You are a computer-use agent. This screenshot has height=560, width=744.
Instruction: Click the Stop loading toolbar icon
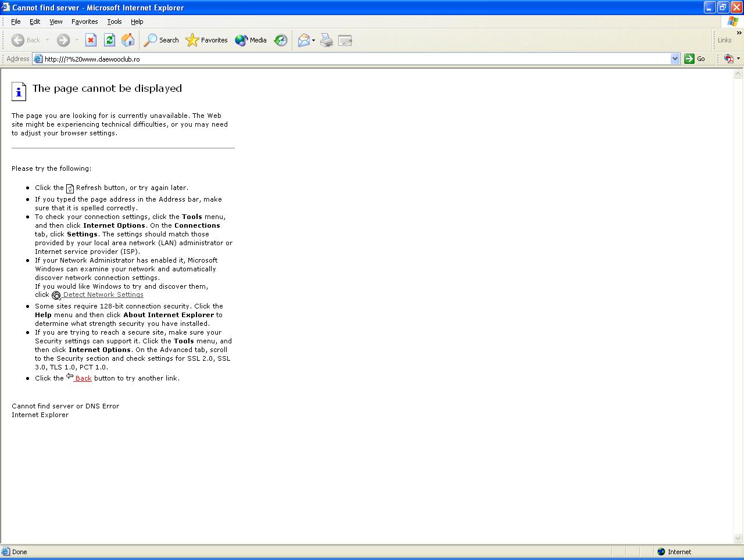(x=91, y=40)
